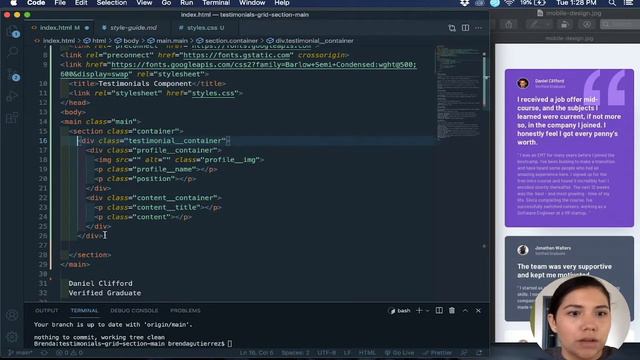640x360 pixels.
Task: Split the editor to the right
Action: (465, 28)
